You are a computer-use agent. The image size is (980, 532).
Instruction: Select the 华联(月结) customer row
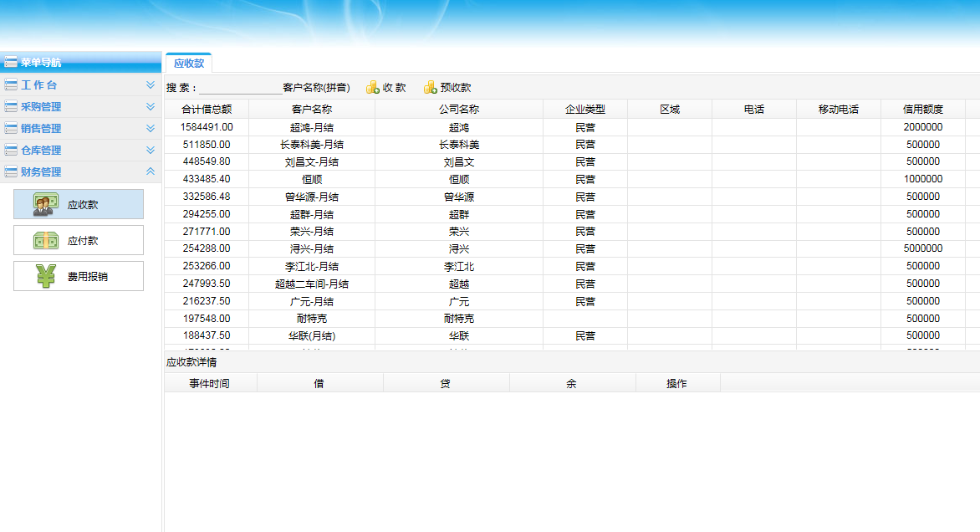pyautogui.click(x=572, y=335)
